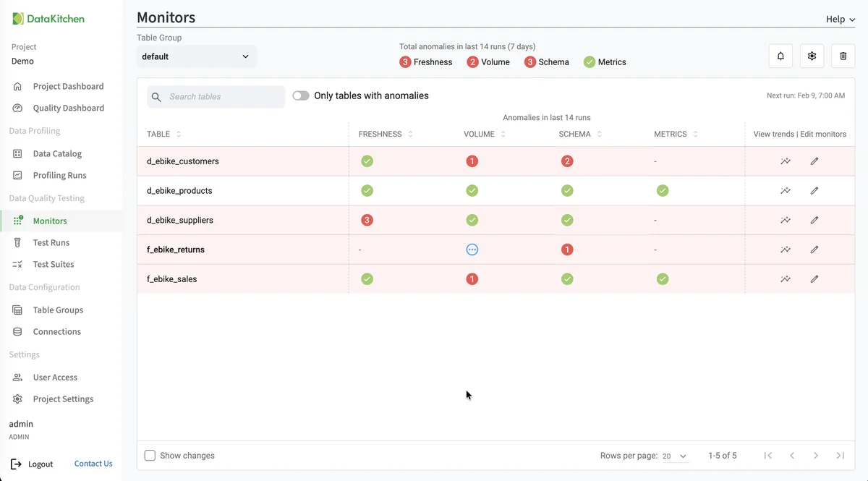
Task: Open Project Dashboard
Action: click(64, 85)
